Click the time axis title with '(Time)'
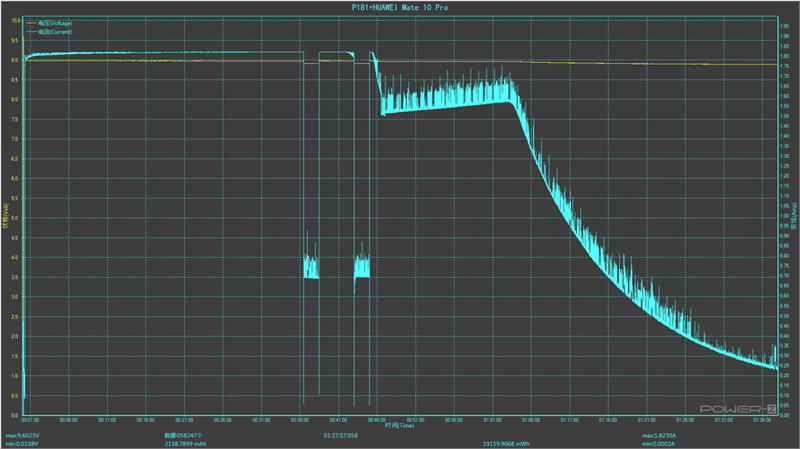 [x=399, y=426]
